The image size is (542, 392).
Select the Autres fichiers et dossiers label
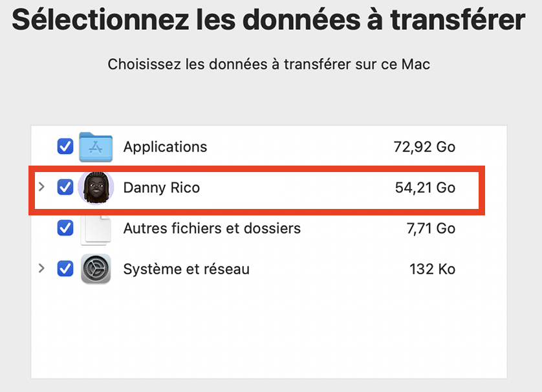[211, 228]
